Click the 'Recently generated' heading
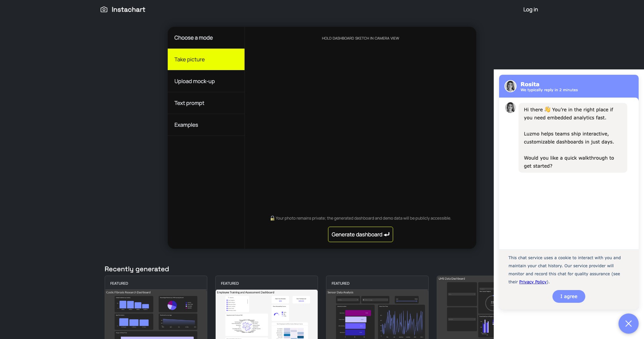The height and width of the screenshot is (339, 644). [x=137, y=269]
